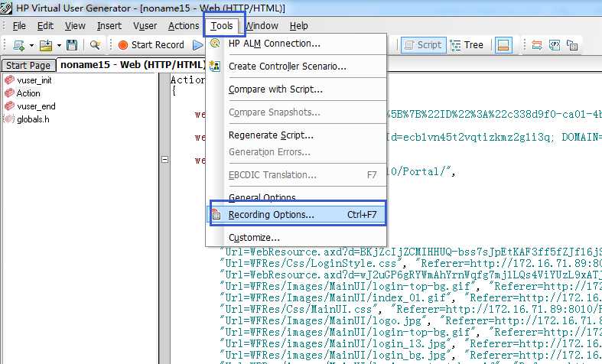Open the Help menu
The image size is (602, 364).
coord(298,26)
